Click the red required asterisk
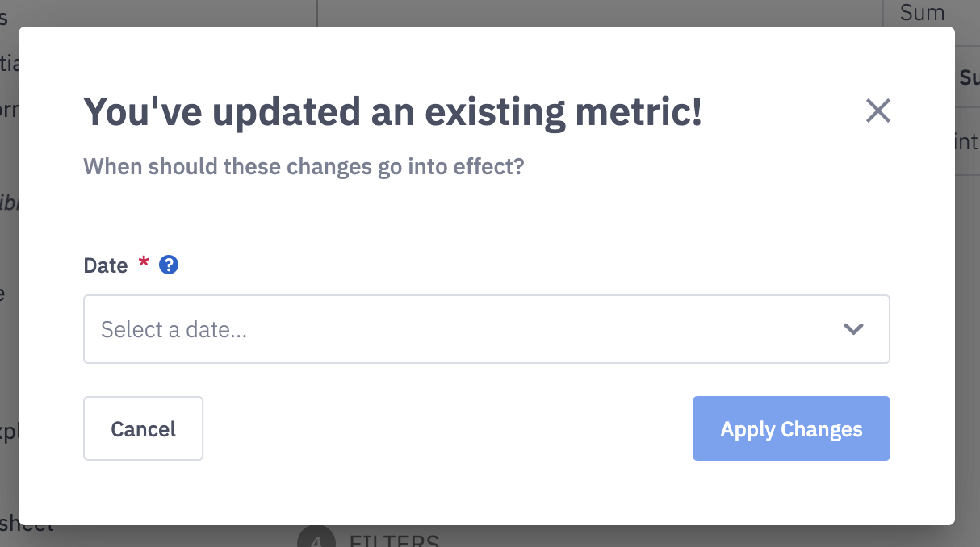This screenshot has height=547, width=980. coord(144,263)
